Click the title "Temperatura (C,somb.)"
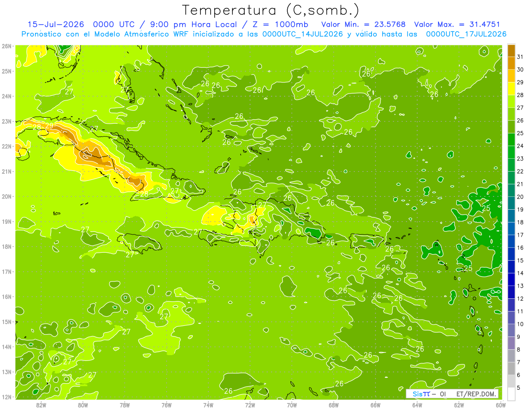Image resolution: width=532 pixels, height=411 pixels. [x=270, y=10]
